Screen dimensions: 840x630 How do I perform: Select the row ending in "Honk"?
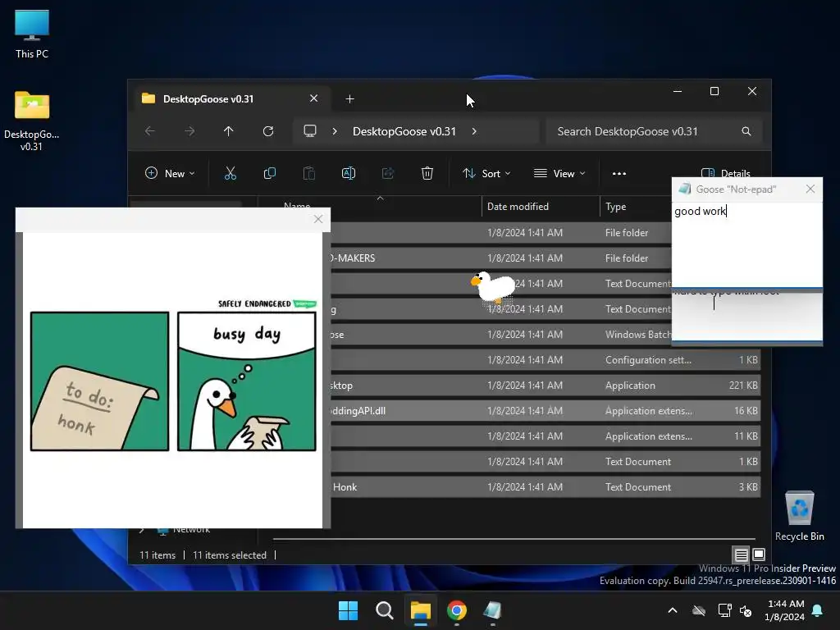pyautogui.click(x=545, y=487)
